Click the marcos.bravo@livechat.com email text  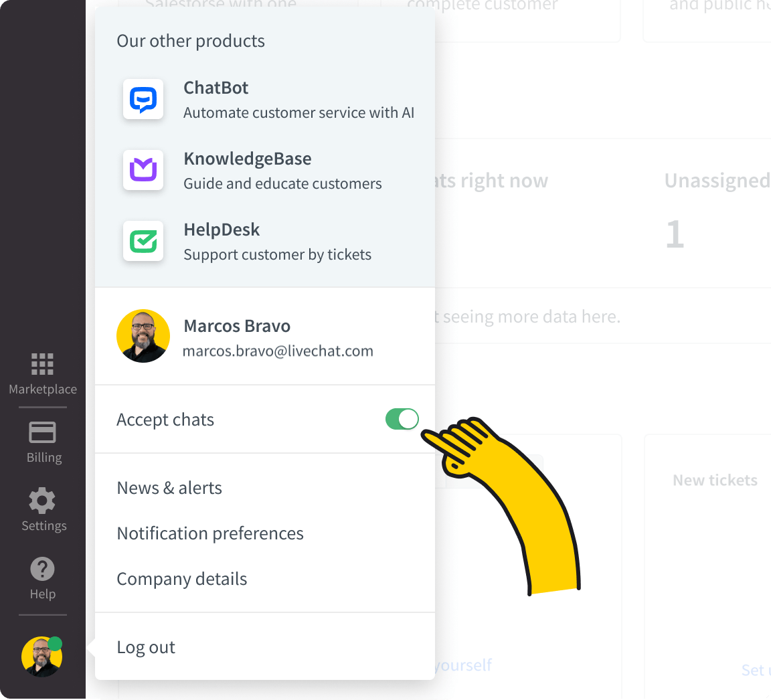278,351
